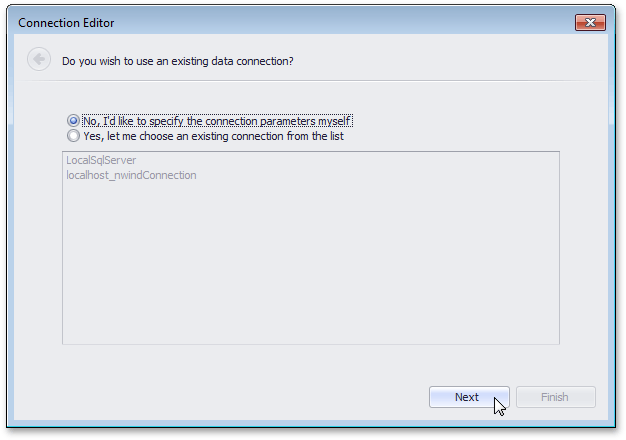Click the "Do you wish to use" heading text
Image resolution: width=626 pixels, height=440 pixels.
pyautogui.click(x=178, y=61)
